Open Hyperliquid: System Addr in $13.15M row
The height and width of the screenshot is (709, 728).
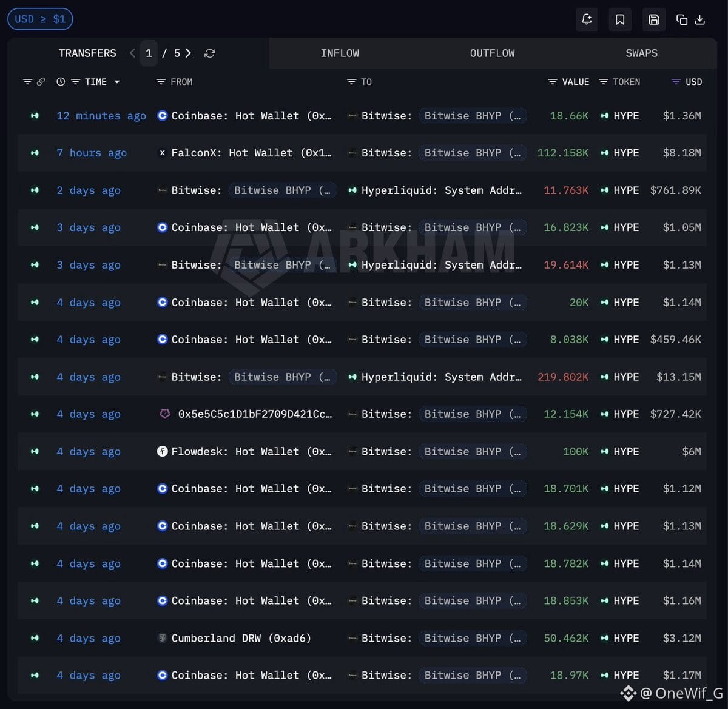pyautogui.click(x=442, y=377)
